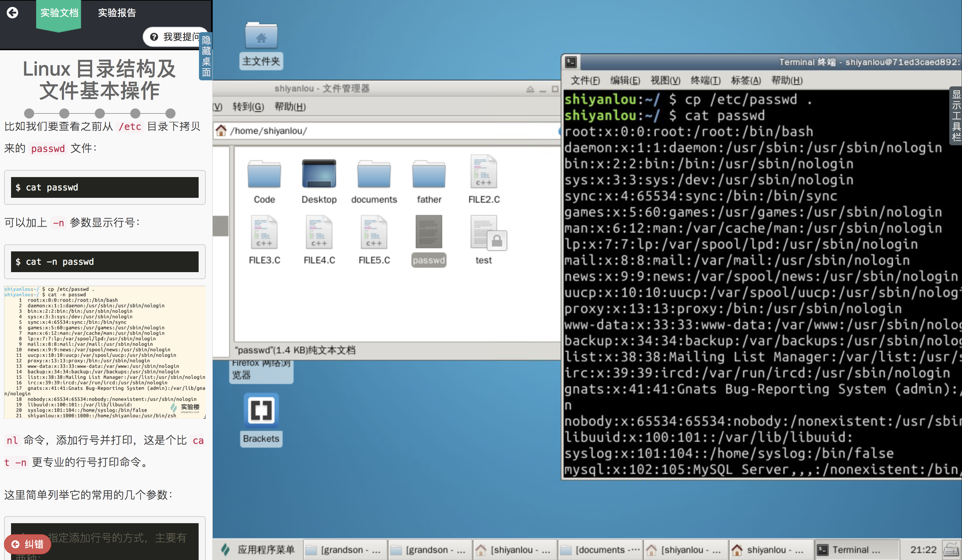Click the 我要提问 button
This screenshot has width=962, height=560.
[176, 37]
